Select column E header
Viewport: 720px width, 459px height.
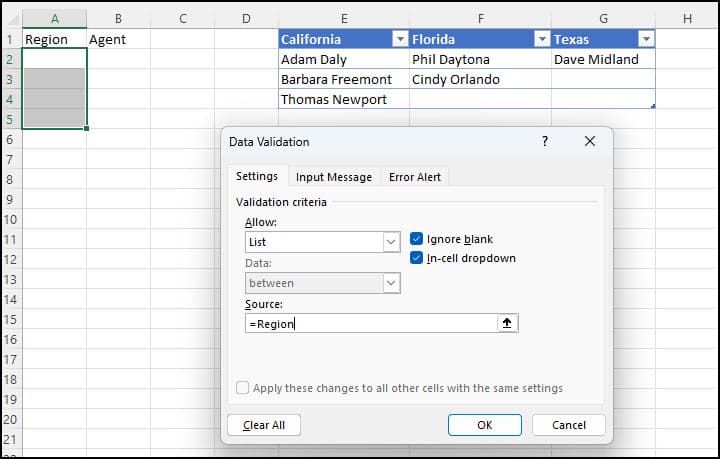click(x=344, y=19)
